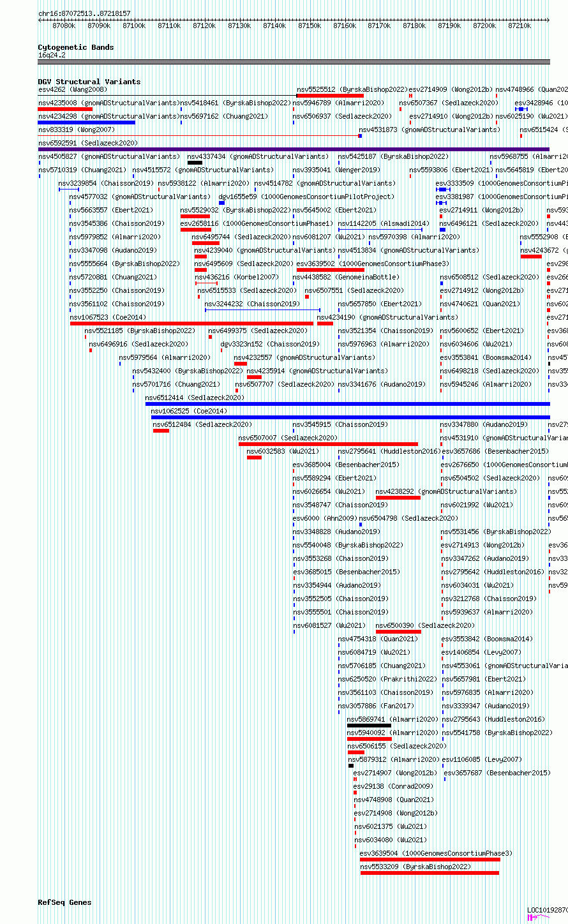The image size is (568, 924).
Task: Select the red bar under nsv6507007
Action: pyautogui.click(x=328, y=444)
